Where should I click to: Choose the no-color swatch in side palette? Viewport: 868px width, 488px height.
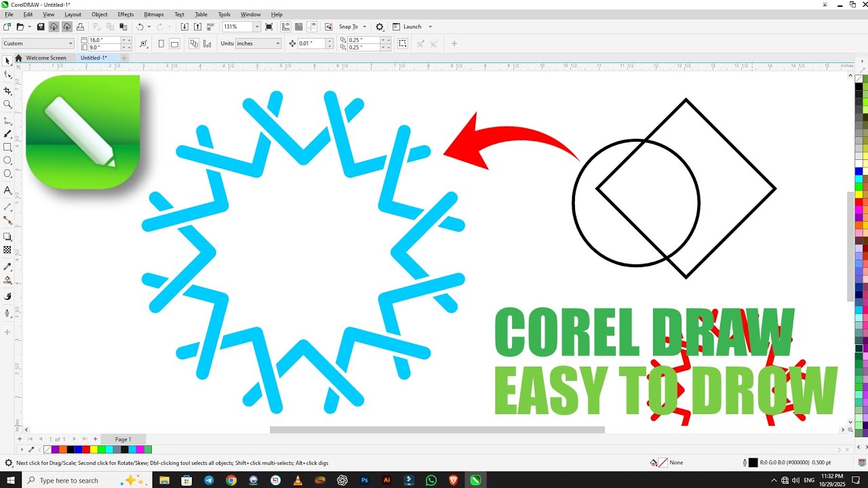859,79
